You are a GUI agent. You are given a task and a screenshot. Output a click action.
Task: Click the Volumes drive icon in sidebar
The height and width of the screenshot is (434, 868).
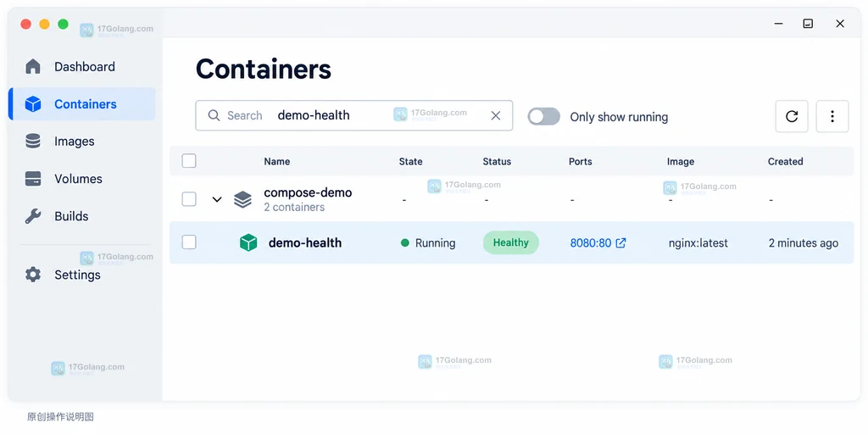tap(33, 179)
